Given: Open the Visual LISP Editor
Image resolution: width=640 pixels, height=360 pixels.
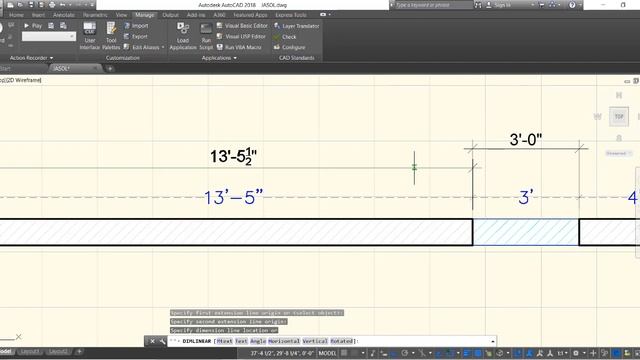Looking at the screenshot, I should [x=241, y=36].
